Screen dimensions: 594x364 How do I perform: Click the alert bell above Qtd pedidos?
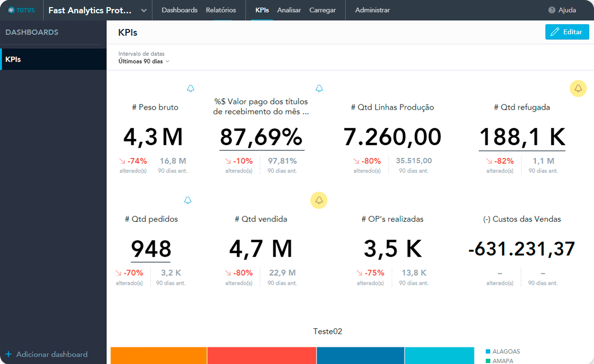[x=188, y=200]
